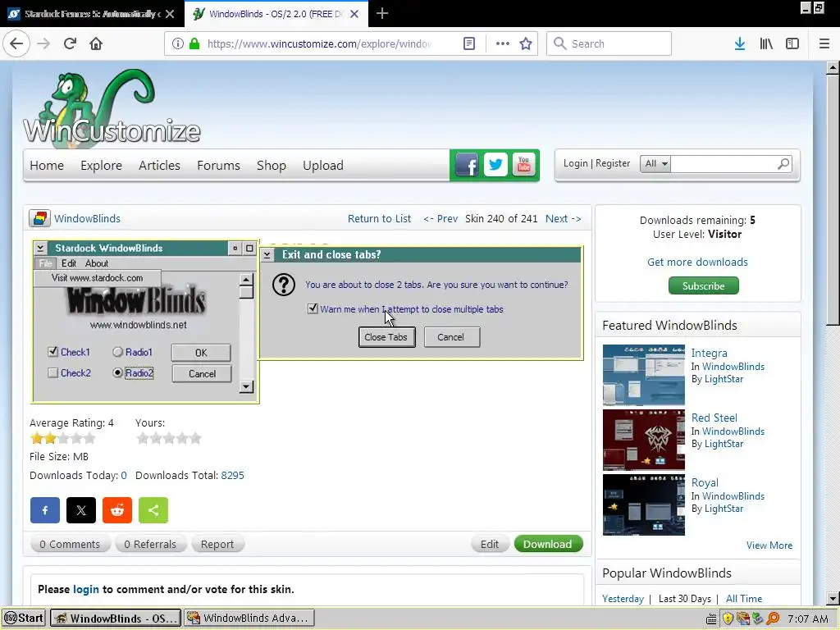Open a new browser tab
The image size is (840, 630).
(382, 13)
